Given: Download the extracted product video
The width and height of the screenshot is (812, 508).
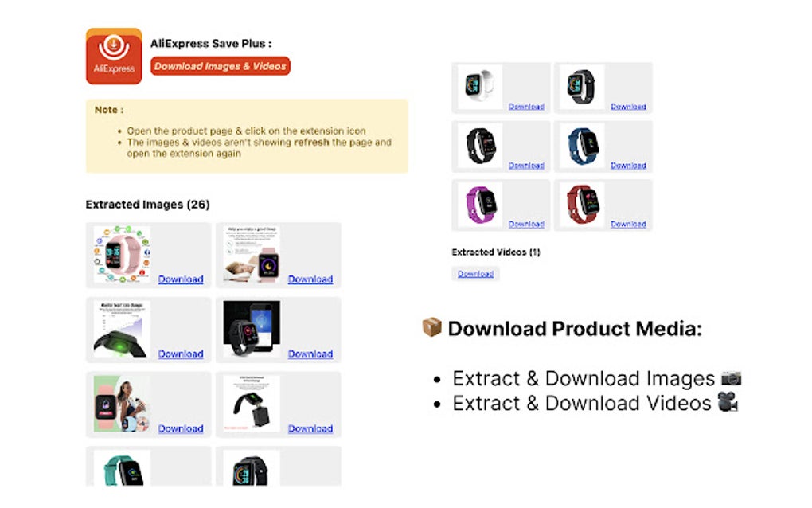Looking at the screenshot, I should click(475, 273).
